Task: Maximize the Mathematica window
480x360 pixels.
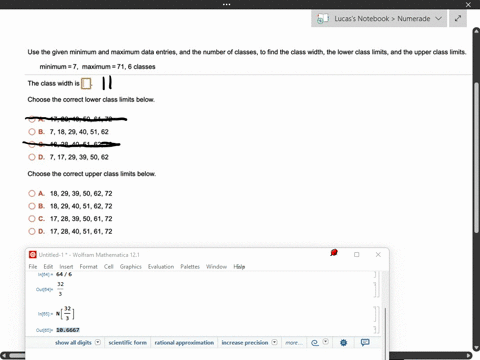Action: (357, 255)
